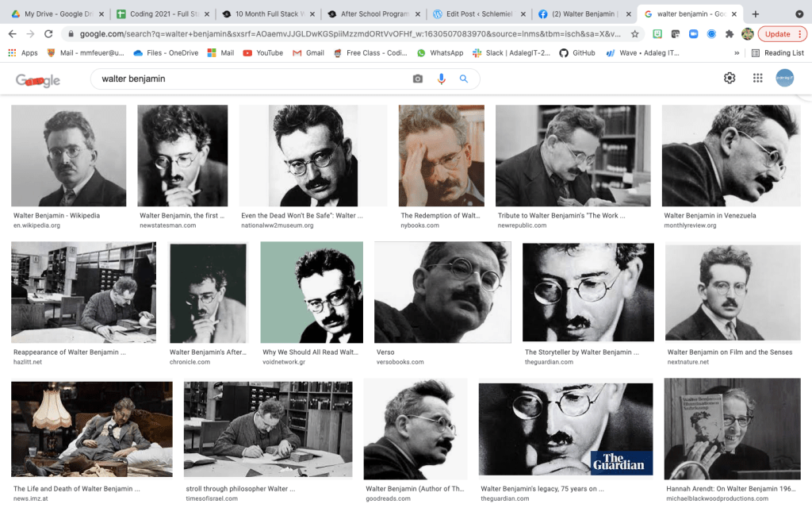Image resolution: width=812 pixels, height=508 pixels.
Task: Open YouTube bookmark in bookmarks bar
Action: pyautogui.click(x=262, y=53)
